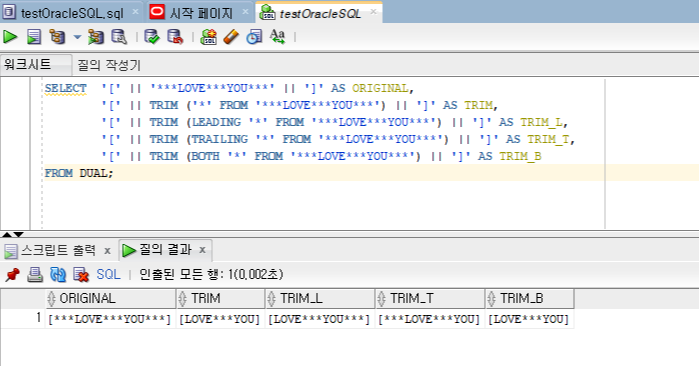Click the delete row icon
The width and height of the screenshot is (699, 366).
[x=81, y=275]
